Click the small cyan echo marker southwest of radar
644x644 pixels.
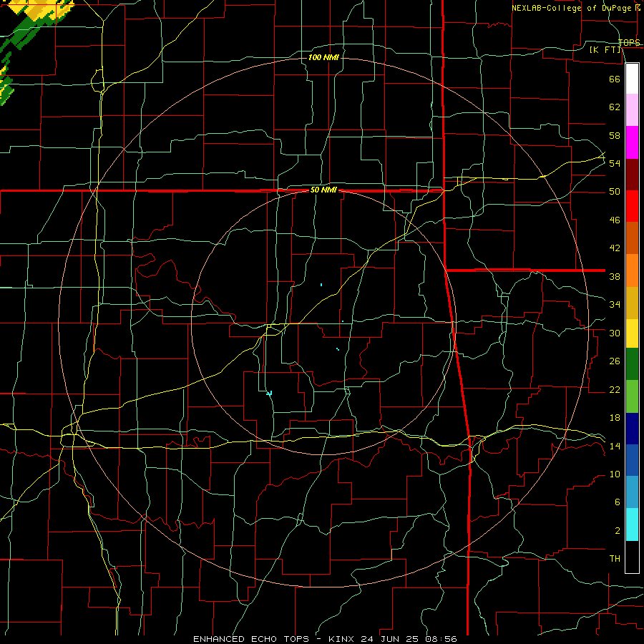coord(270,394)
